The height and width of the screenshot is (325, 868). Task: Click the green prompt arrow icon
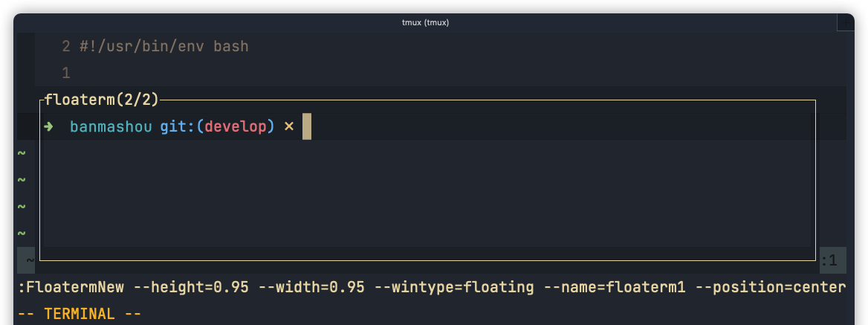(49, 126)
